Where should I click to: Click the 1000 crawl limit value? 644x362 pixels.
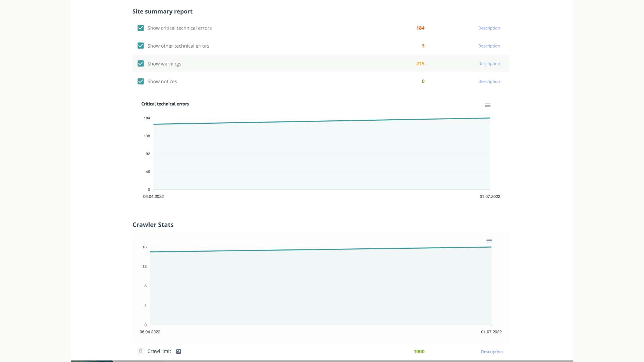click(419, 351)
